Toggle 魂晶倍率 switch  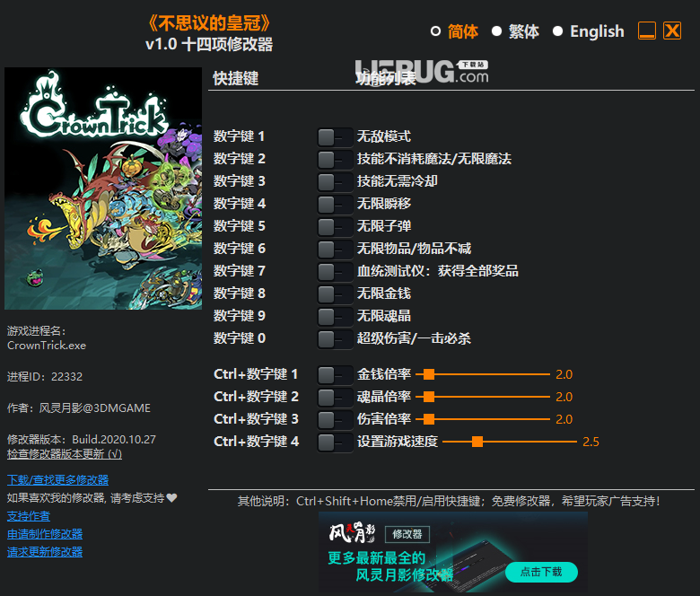(x=335, y=398)
